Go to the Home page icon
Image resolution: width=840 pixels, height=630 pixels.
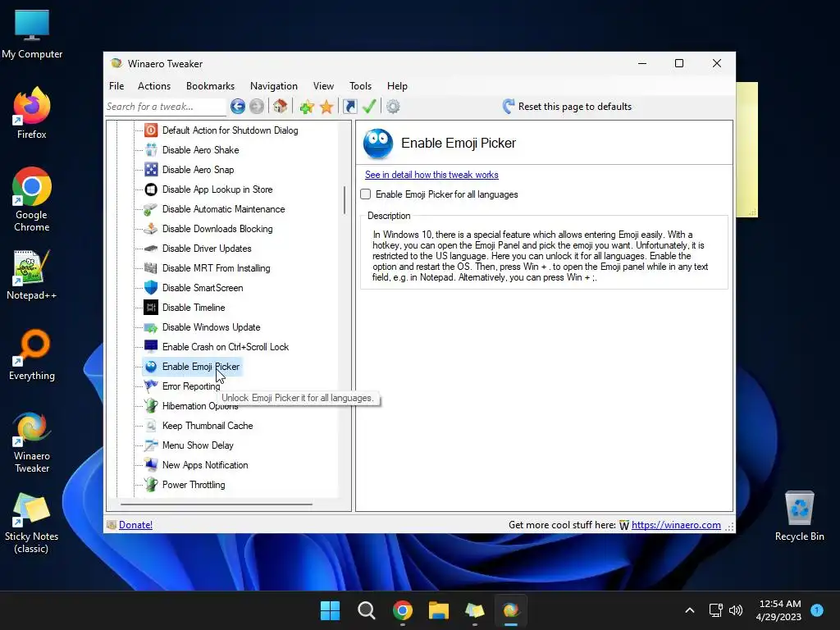281,106
